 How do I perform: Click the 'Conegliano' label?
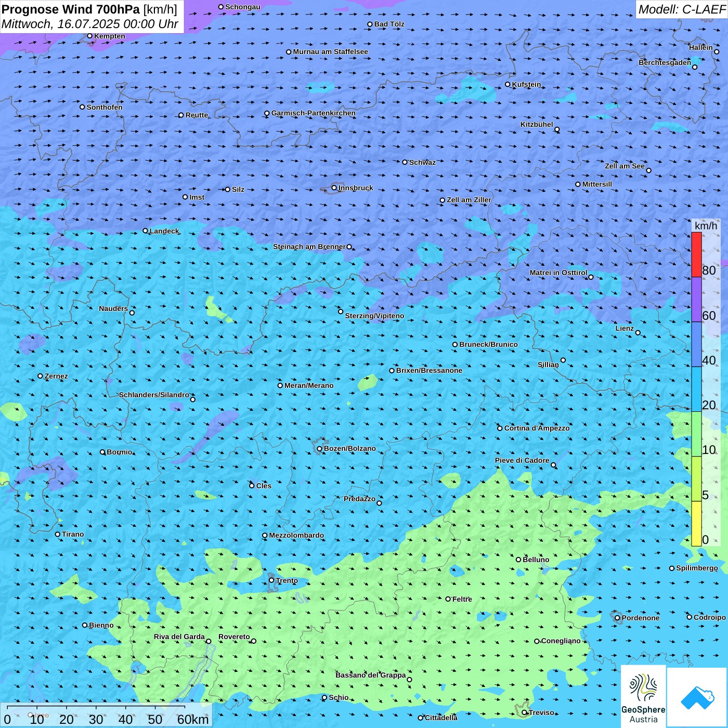pyautogui.click(x=561, y=641)
